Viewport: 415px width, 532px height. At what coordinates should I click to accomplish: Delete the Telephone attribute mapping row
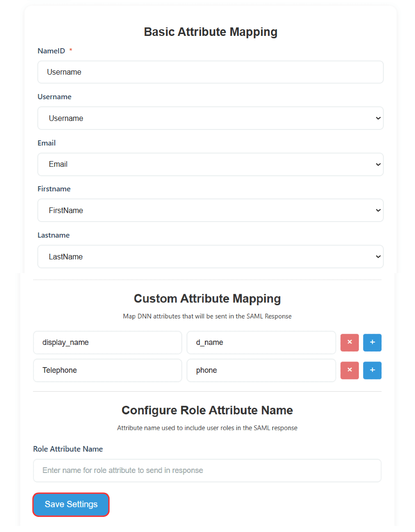[349, 370]
